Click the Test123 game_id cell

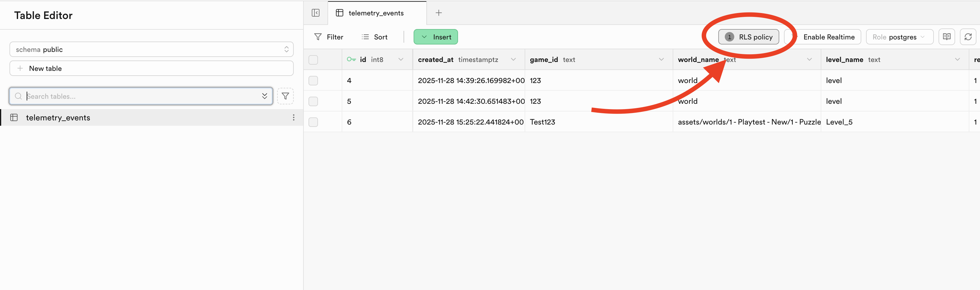tap(599, 122)
